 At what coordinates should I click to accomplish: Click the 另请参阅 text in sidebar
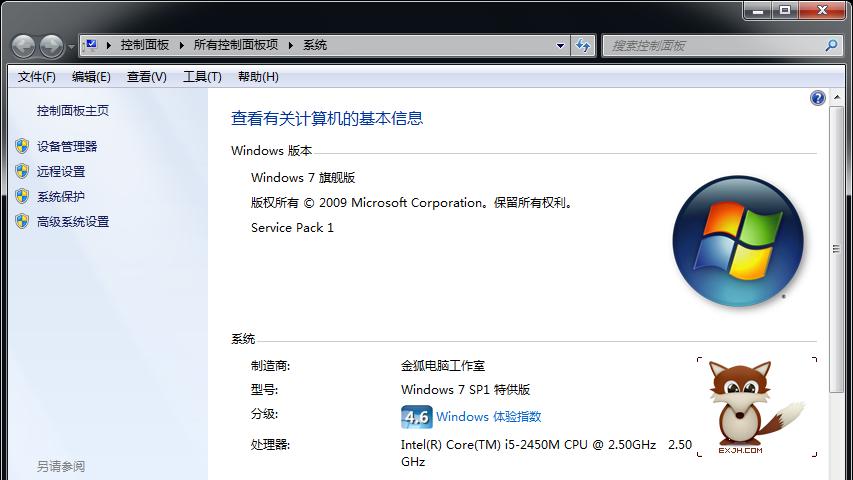click(61, 466)
